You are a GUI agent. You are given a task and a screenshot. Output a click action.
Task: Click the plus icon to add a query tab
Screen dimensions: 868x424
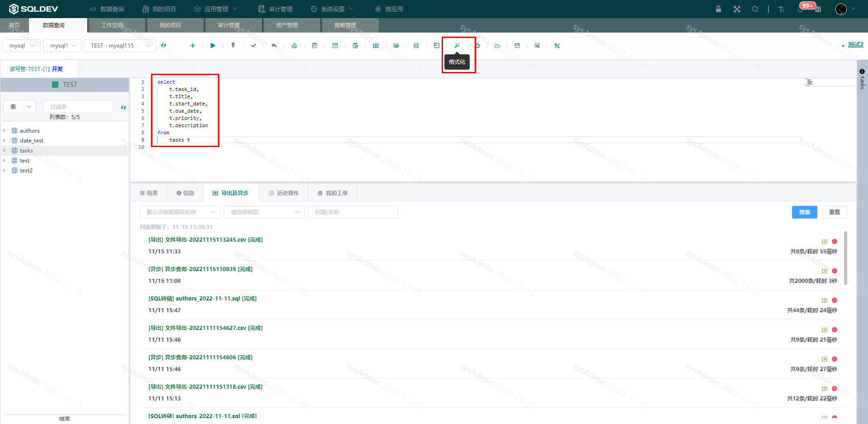point(193,46)
